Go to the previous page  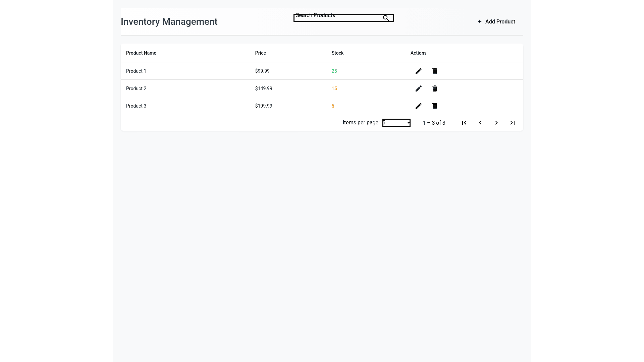click(x=480, y=123)
